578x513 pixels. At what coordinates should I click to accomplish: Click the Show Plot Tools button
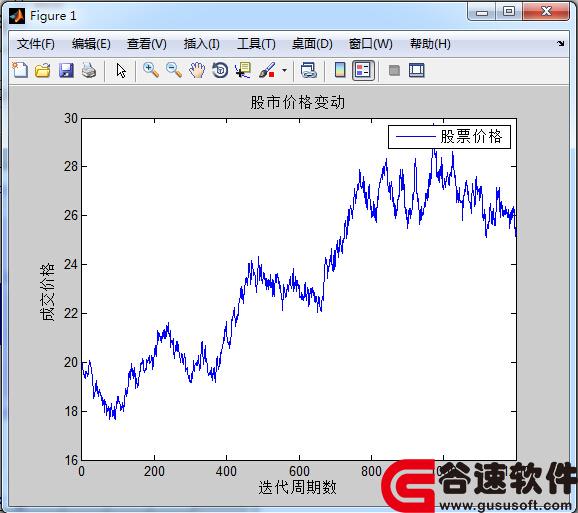point(417,70)
